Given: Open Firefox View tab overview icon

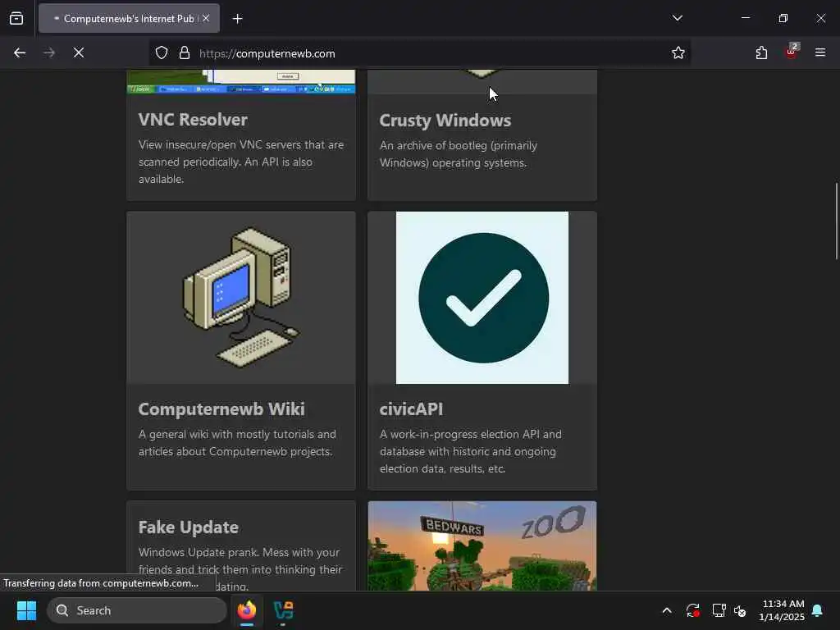Looking at the screenshot, I should pyautogui.click(x=16, y=19).
